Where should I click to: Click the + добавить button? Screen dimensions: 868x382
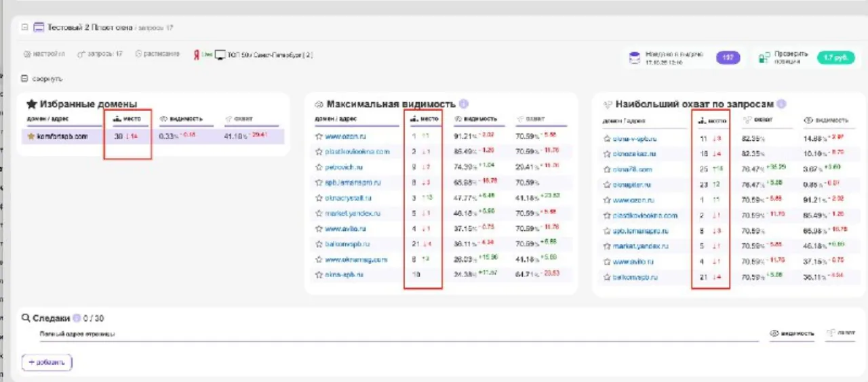coord(47,362)
